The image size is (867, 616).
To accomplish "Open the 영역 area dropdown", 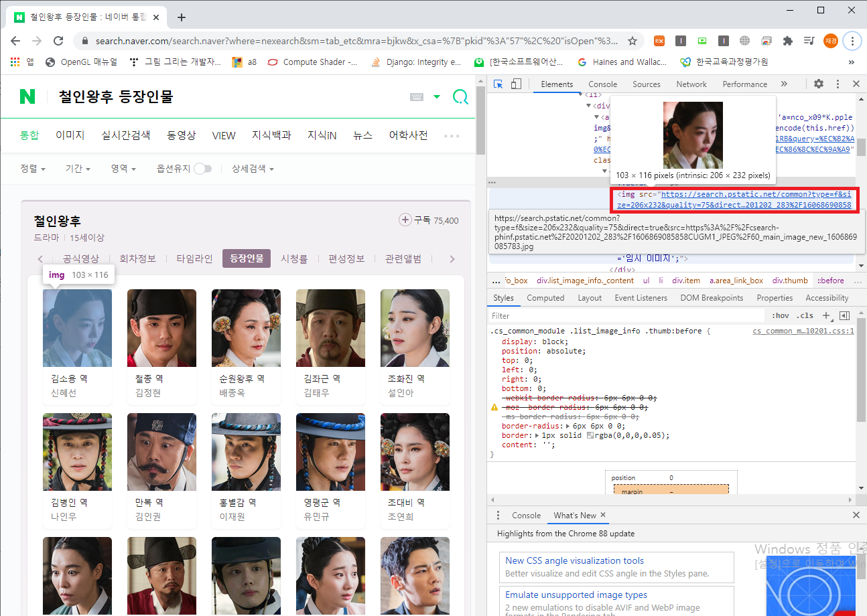I will [x=123, y=169].
